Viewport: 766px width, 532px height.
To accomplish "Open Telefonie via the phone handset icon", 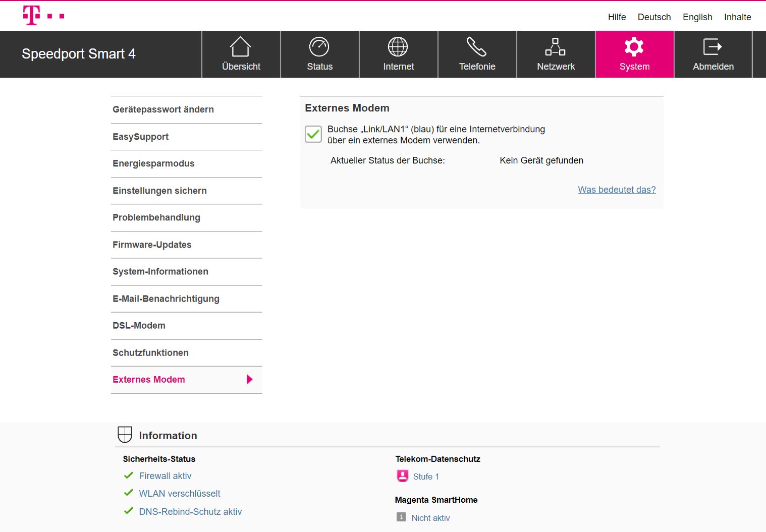I will [x=477, y=47].
